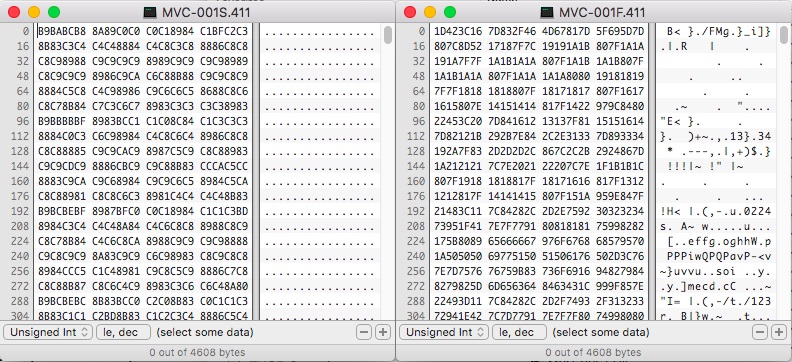Click '0 out of 4608 bytes' status in MVC-001S.411

coord(197,352)
